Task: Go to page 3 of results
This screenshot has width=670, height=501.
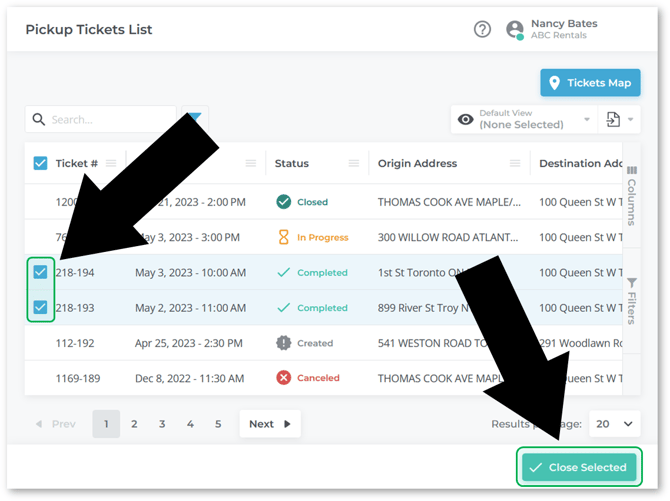Action: click(162, 424)
